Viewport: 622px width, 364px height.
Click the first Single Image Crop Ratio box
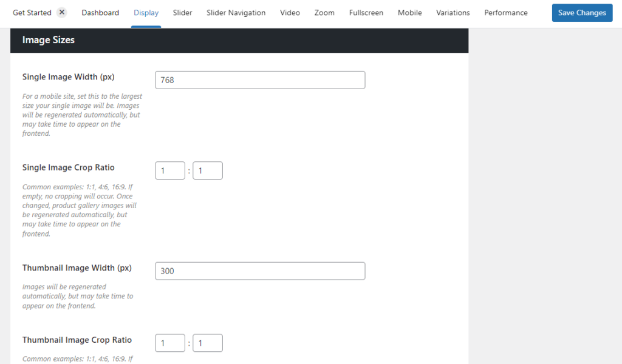(x=169, y=170)
